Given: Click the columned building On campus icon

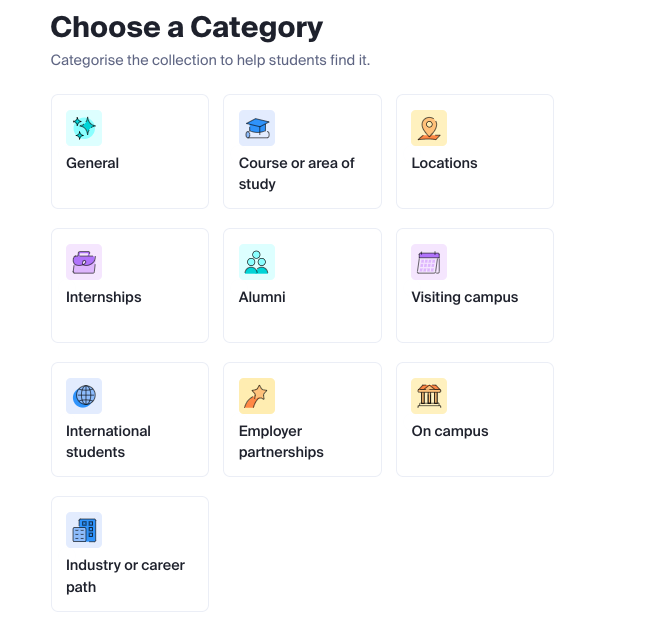Looking at the screenshot, I should pos(429,396).
